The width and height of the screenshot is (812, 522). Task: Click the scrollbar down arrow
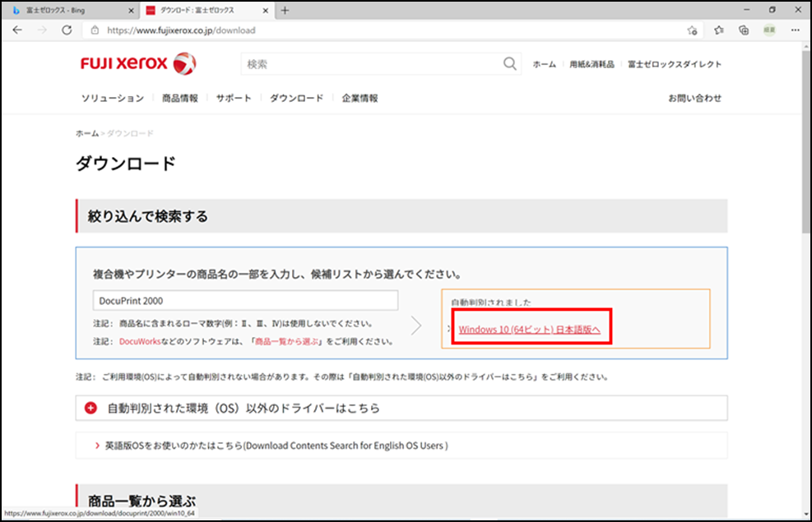(805, 514)
